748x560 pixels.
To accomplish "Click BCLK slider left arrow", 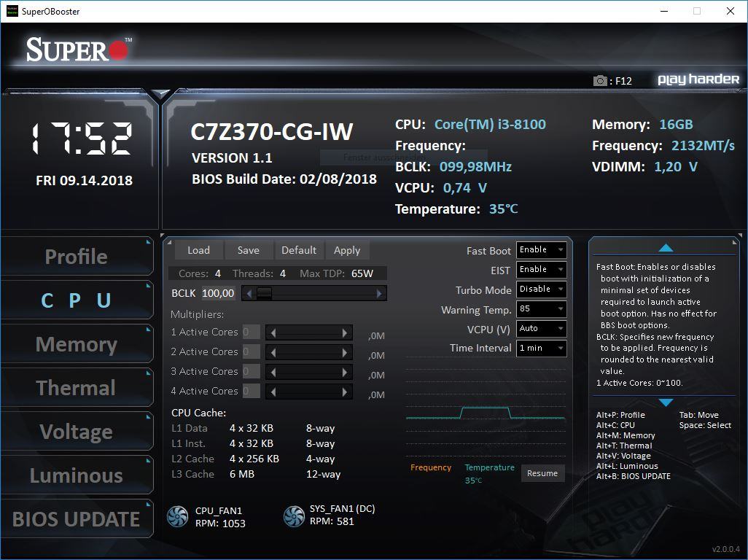I will pos(249,293).
